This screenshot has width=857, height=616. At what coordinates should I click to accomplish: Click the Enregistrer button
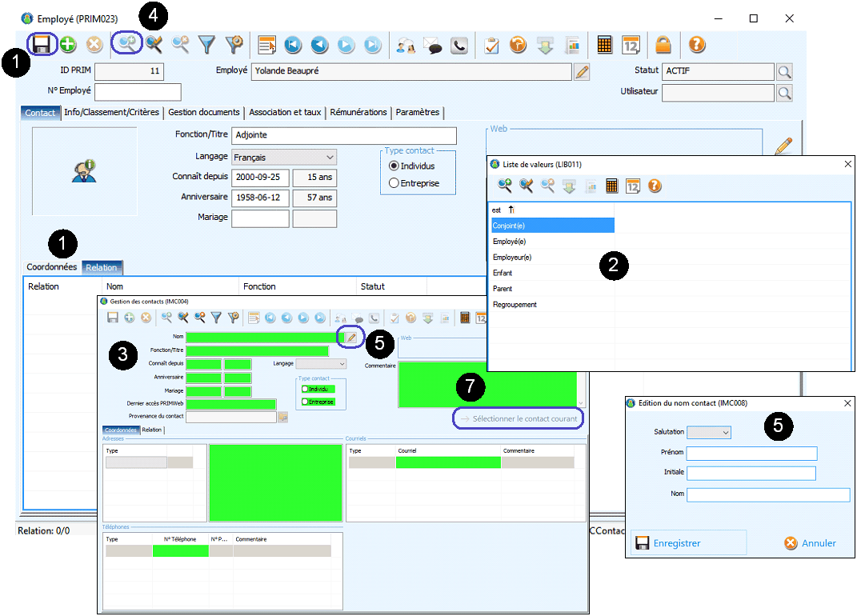pyautogui.click(x=688, y=543)
